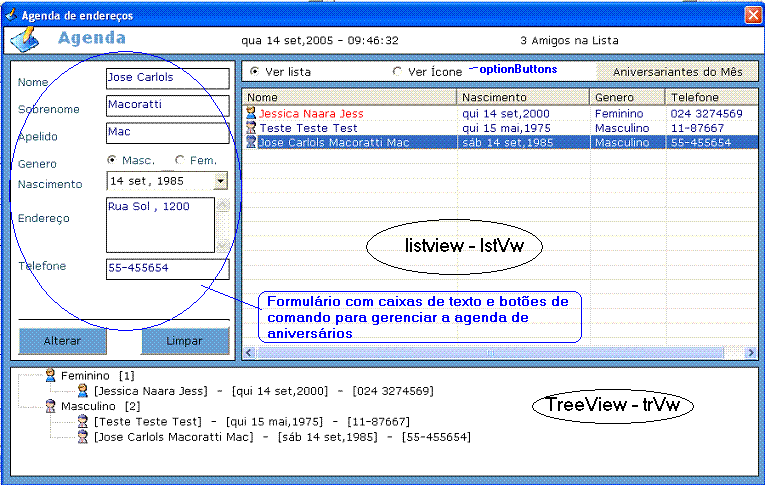Click the Endereço text area

[161, 224]
